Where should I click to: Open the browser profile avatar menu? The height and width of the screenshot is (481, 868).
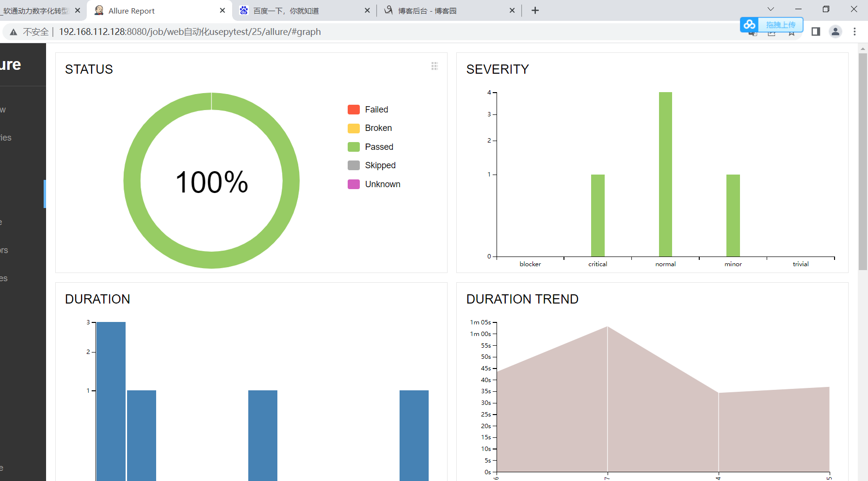pyautogui.click(x=836, y=32)
